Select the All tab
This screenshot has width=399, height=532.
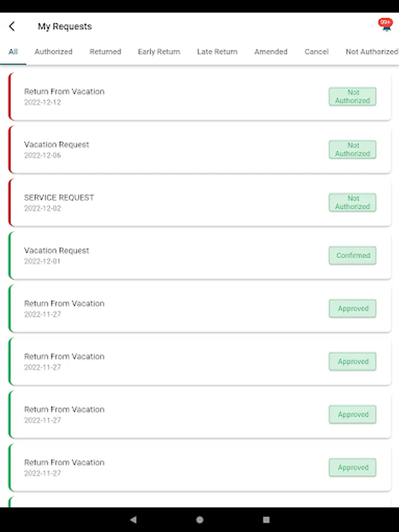(x=13, y=51)
